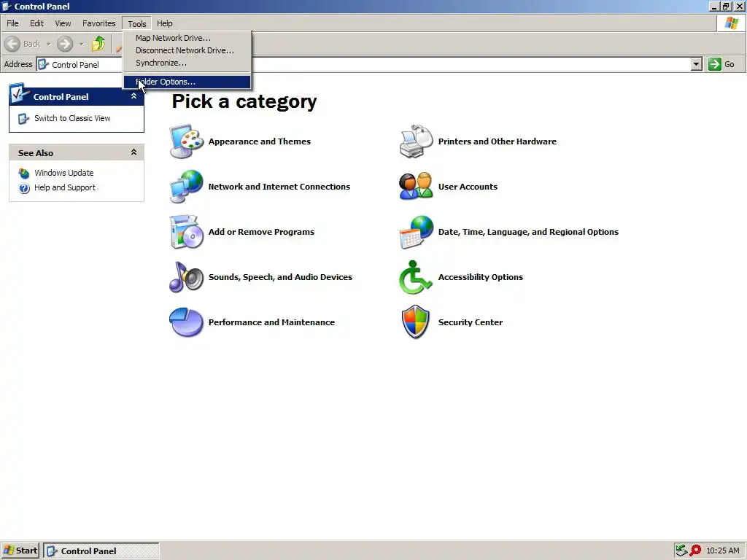Open the Windows Update link

point(64,173)
